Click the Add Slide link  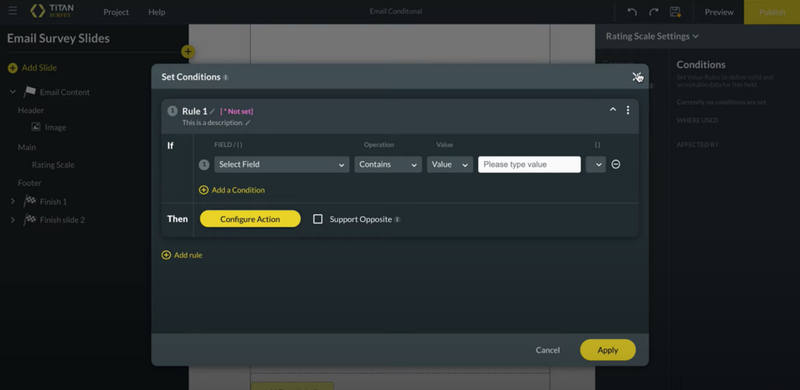coord(39,68)
